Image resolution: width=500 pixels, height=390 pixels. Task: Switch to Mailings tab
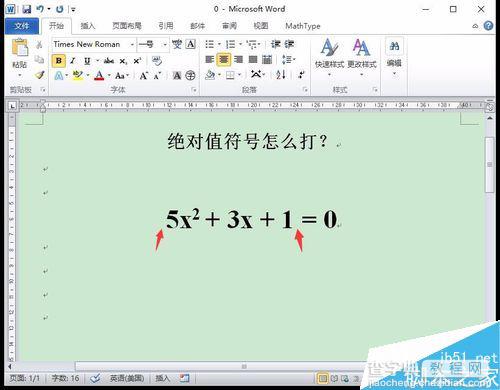(197, 26)
